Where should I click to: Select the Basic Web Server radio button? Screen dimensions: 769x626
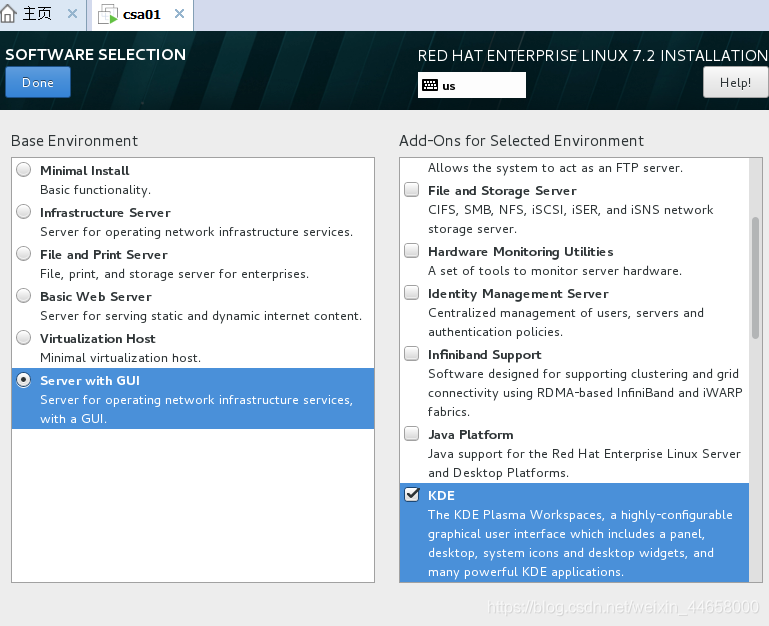click(24, 296)
